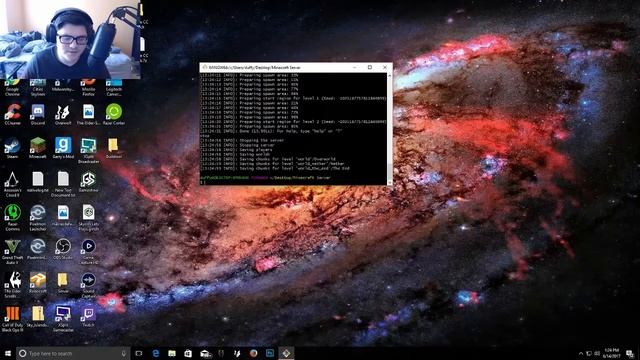
Task: Select the Skyrim Lets Plays file icon
Action: 88,218
